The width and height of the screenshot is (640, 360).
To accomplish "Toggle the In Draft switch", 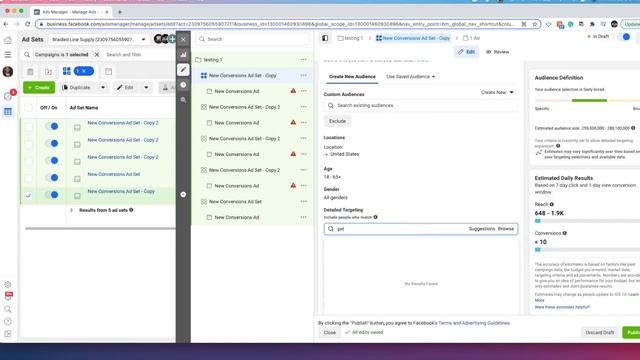I will click(x=624, y=37).
